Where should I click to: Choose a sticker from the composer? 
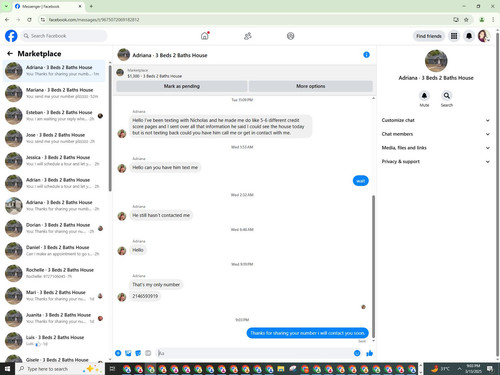(x=138, y=353)
